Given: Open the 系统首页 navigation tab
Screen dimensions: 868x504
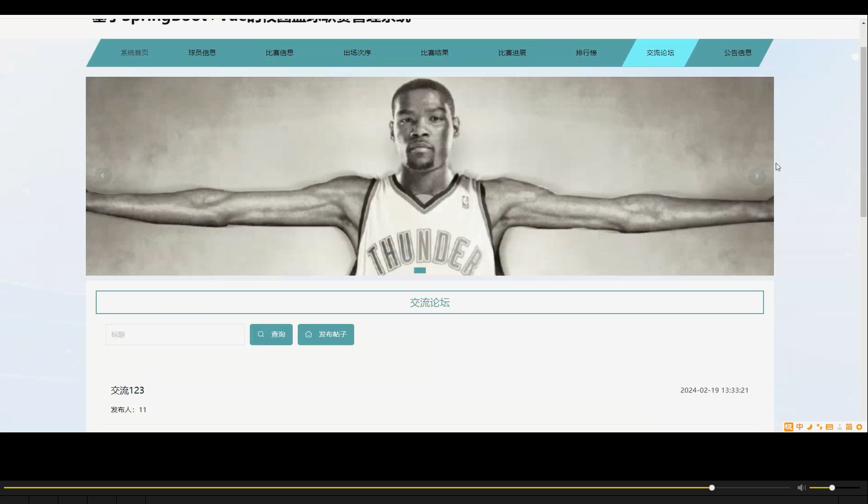Looking at the screenshot, I should [134, 53].
